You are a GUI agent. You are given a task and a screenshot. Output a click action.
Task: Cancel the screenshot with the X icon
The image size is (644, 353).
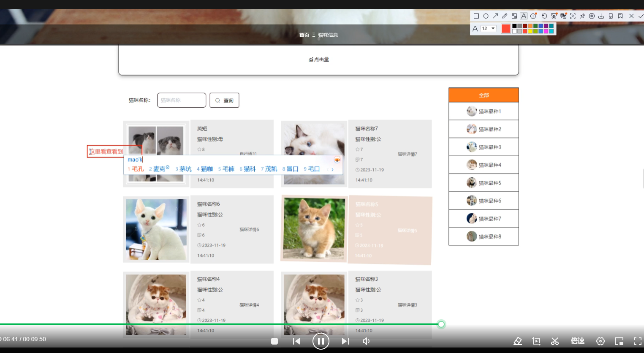(x=631, y=16)
